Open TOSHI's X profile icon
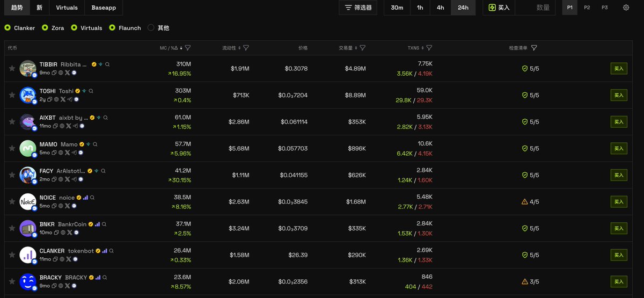Screen dimensions: 644x298 coord(63,99)
